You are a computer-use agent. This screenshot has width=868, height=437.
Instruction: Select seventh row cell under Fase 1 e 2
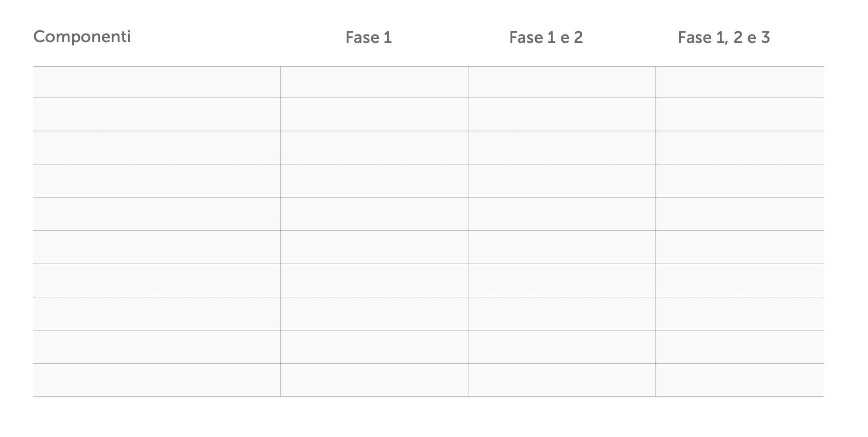561,281
